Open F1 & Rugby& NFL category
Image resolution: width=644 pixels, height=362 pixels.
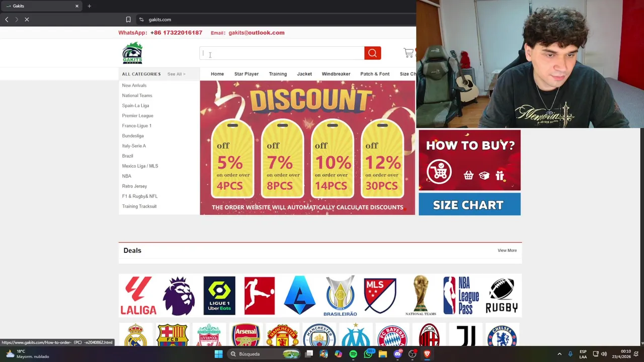coord(139,196)
